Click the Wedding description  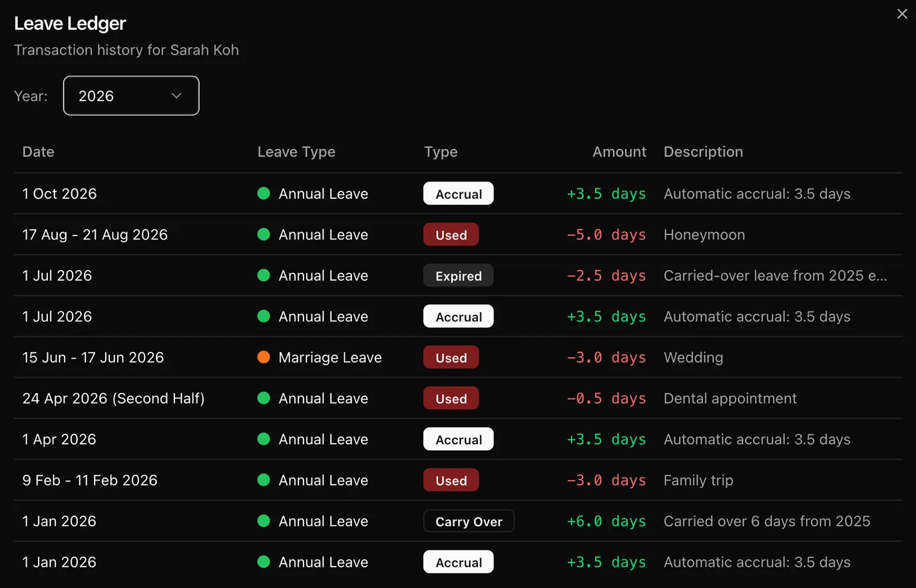[x=693, y=358]
